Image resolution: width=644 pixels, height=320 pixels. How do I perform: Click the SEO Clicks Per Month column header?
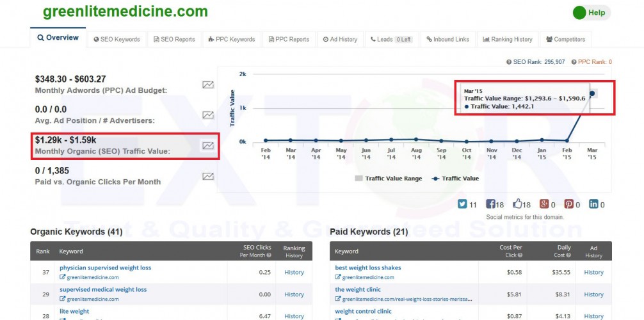click(255, 251)
